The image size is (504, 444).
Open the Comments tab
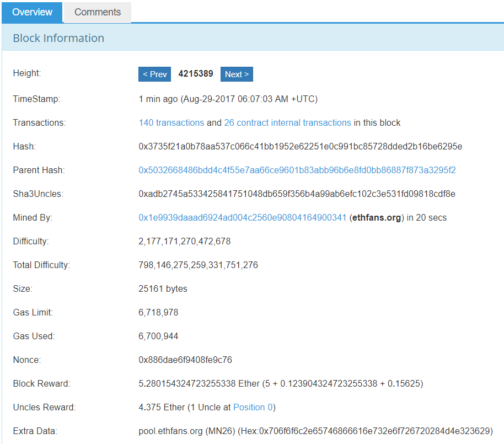pyautogui.click(x=98, y=12)
